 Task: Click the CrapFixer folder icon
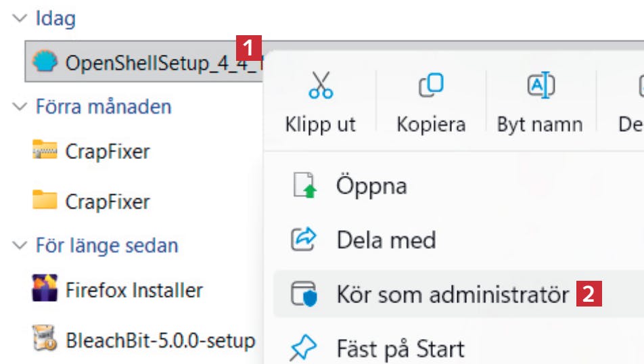pos(45,201)
